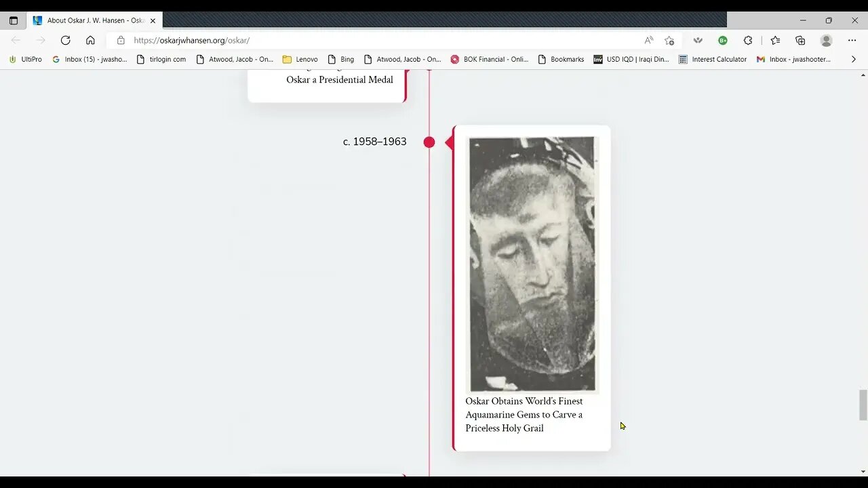Refresh the current page
Image resolution: width=868 pixels, height=488 pixels.
pyautogui.click(x=65, y=40)
